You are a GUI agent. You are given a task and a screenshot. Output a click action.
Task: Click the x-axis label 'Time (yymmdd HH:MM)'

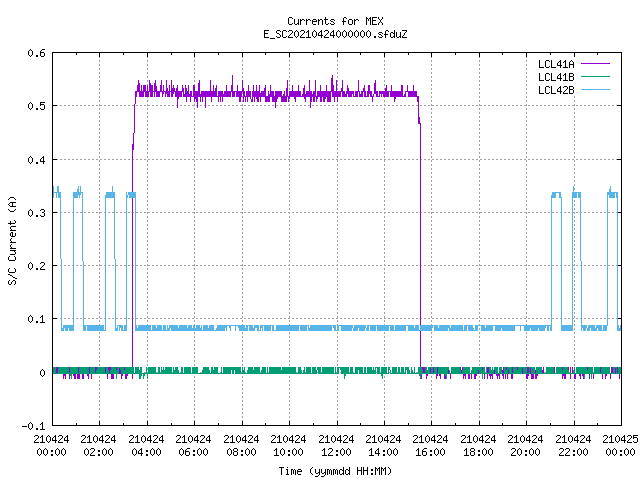tap(335, 471)
